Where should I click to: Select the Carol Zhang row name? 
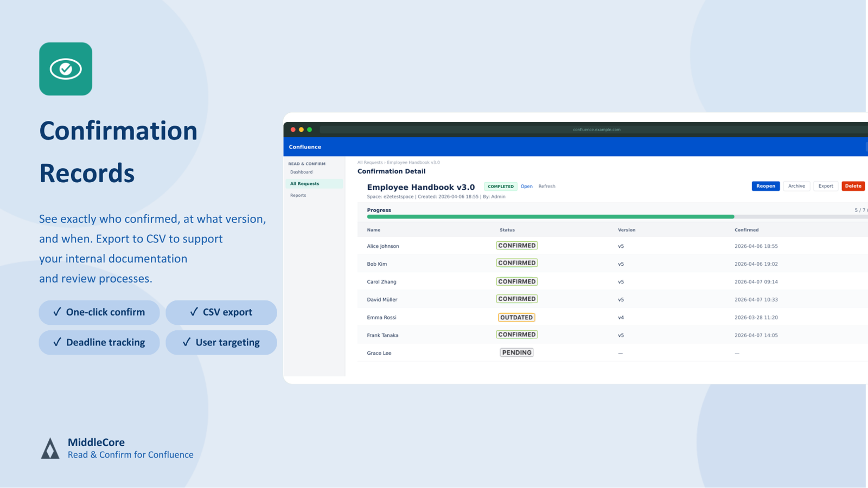pos(381,282)
